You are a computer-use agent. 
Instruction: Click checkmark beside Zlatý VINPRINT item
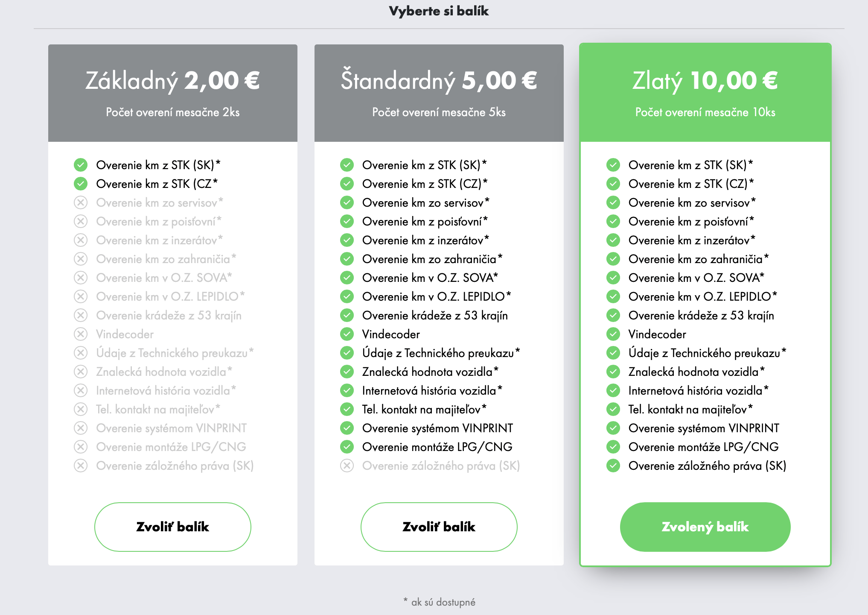613,428
